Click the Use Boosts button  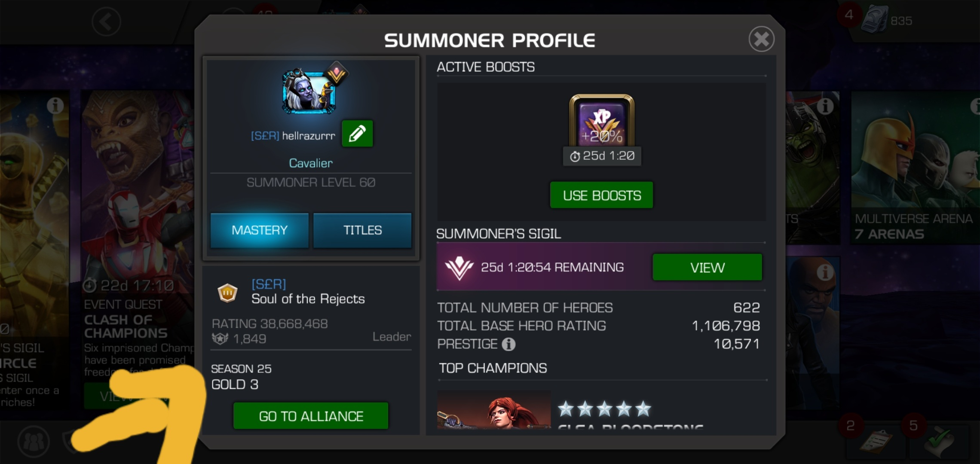[602, 195]
